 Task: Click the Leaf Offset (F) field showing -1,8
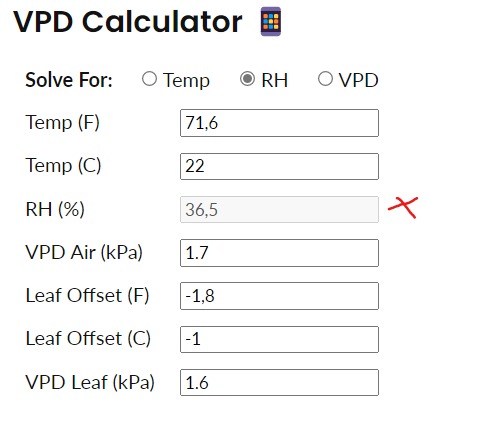click(279, 296)
